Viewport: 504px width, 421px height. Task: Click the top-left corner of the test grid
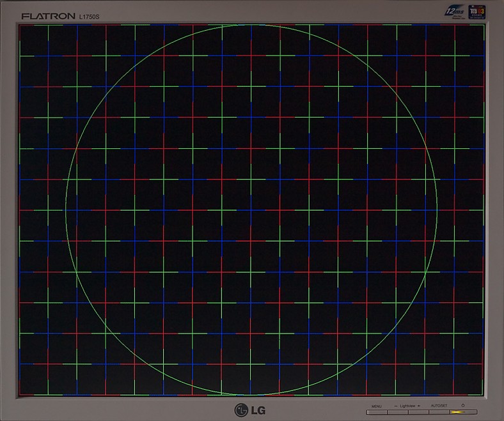tap(19, 25)
